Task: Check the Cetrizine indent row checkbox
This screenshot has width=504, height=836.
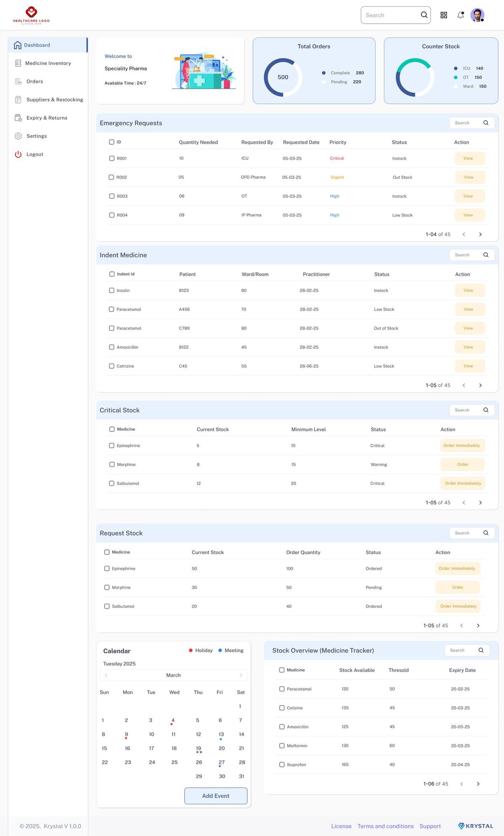Action: (112, 366)
